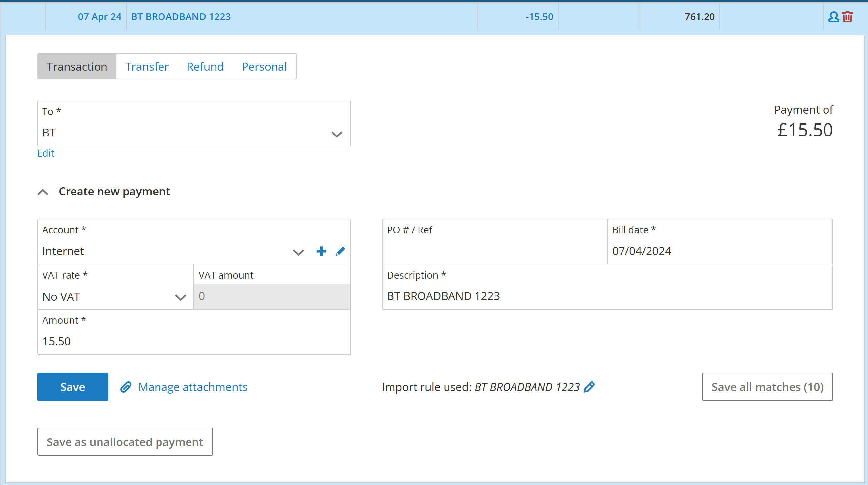Open the VAT rate dropdown
The width and height of the screenshot is (868, 485).
pos(180,297)
